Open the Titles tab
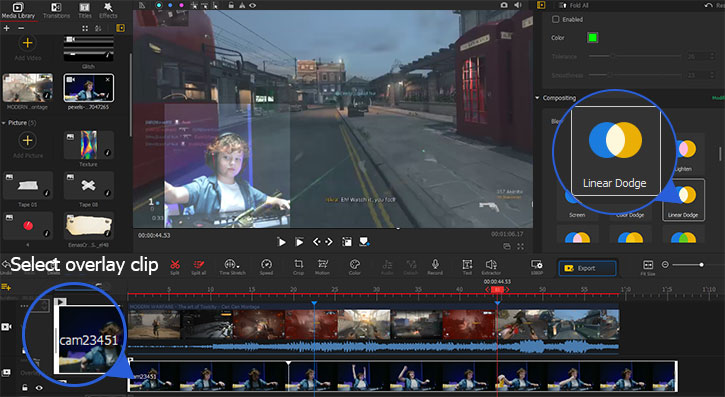 (x=85, y=11)
